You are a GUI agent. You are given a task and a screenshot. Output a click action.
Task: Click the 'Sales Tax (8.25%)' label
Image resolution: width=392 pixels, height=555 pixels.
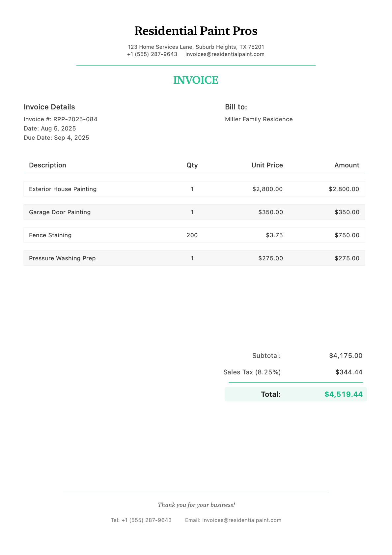252,372
